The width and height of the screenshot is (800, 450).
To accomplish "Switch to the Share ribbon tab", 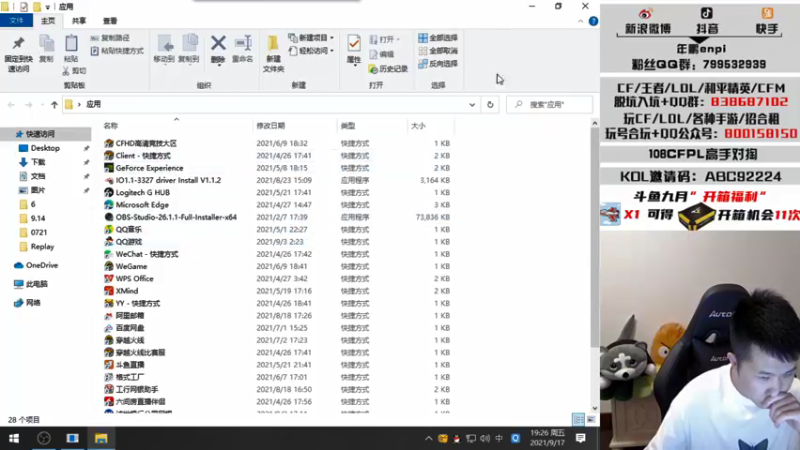I will click(x=79, y=20).
